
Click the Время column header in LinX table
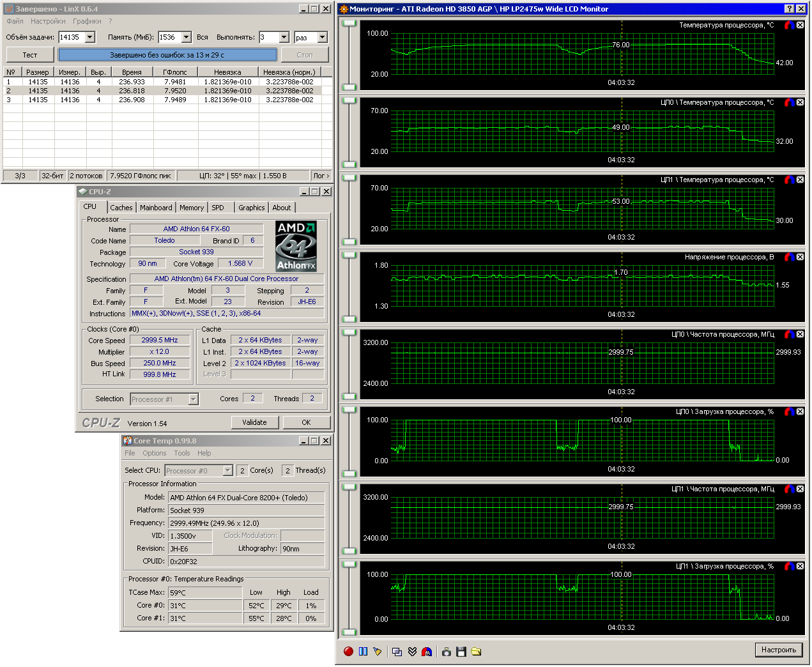pos(132,72)
